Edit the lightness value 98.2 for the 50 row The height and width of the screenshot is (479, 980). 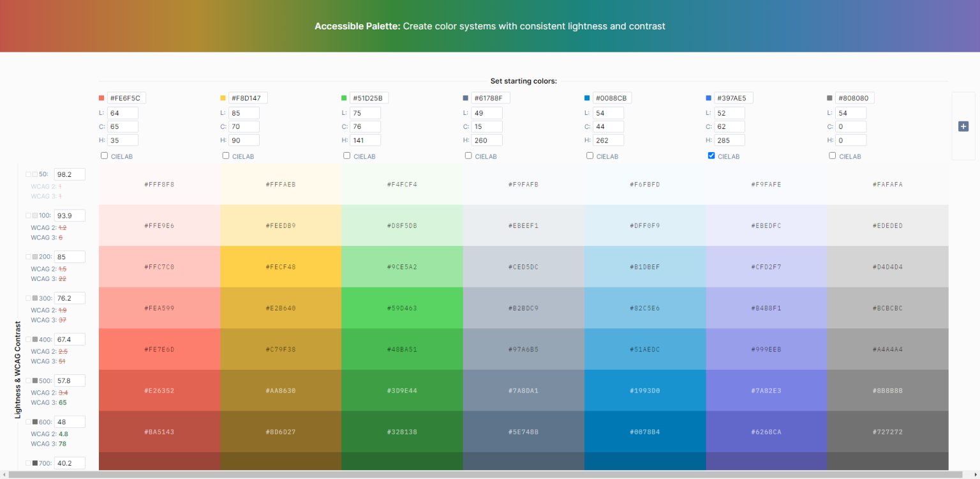(x=70, y=173)
